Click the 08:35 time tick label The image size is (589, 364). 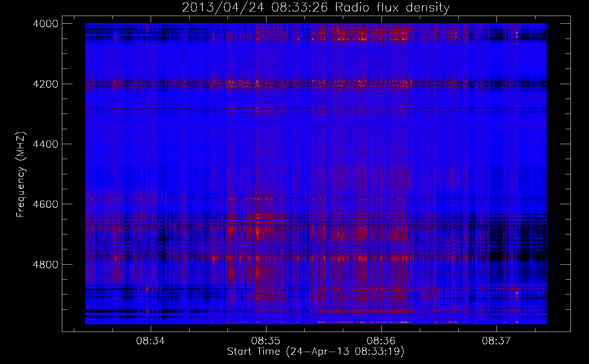coord(266,341)
